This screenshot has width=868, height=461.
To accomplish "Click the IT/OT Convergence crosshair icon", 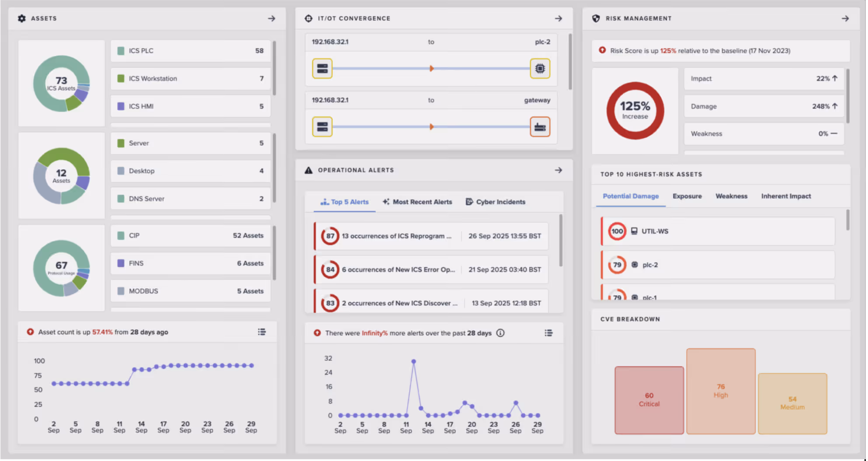I will click(309, 18).
